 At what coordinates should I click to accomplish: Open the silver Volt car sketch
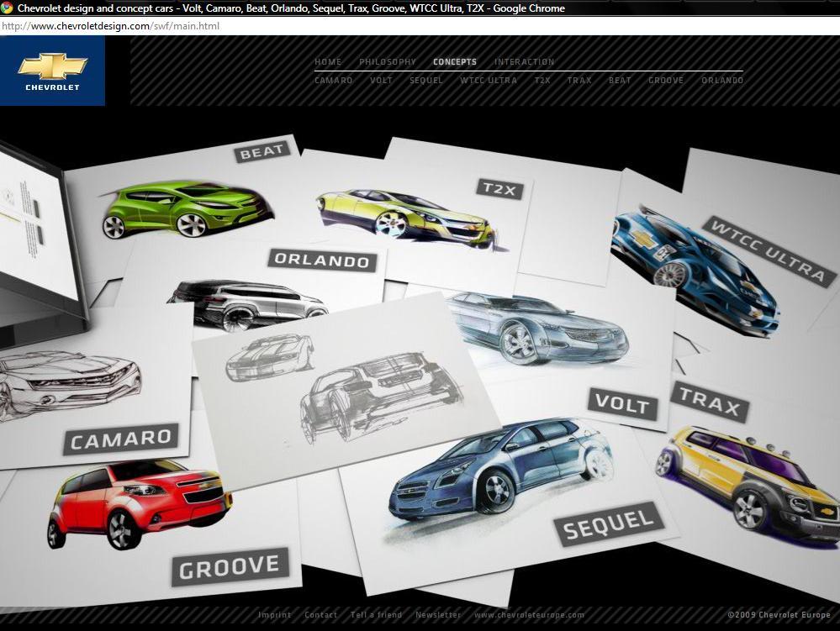tap(538, 328)
